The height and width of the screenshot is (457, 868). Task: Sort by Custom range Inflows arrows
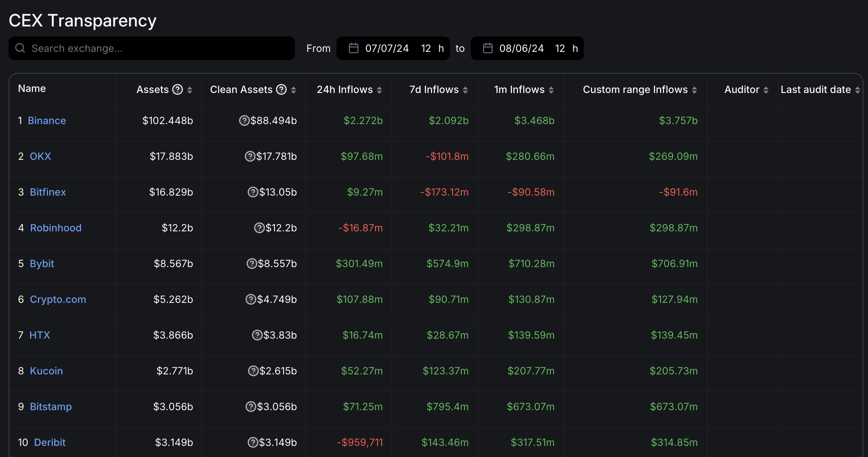coord(694,90)
